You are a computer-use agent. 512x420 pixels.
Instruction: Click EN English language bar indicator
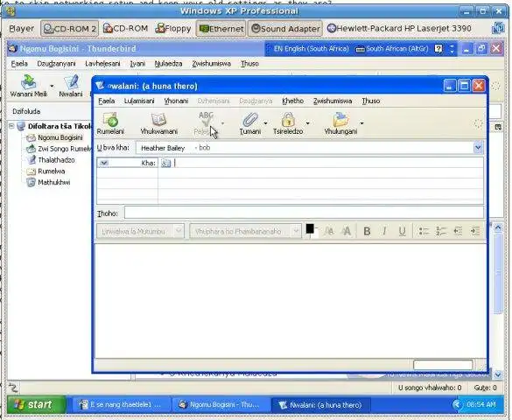[x=311, y=49]
